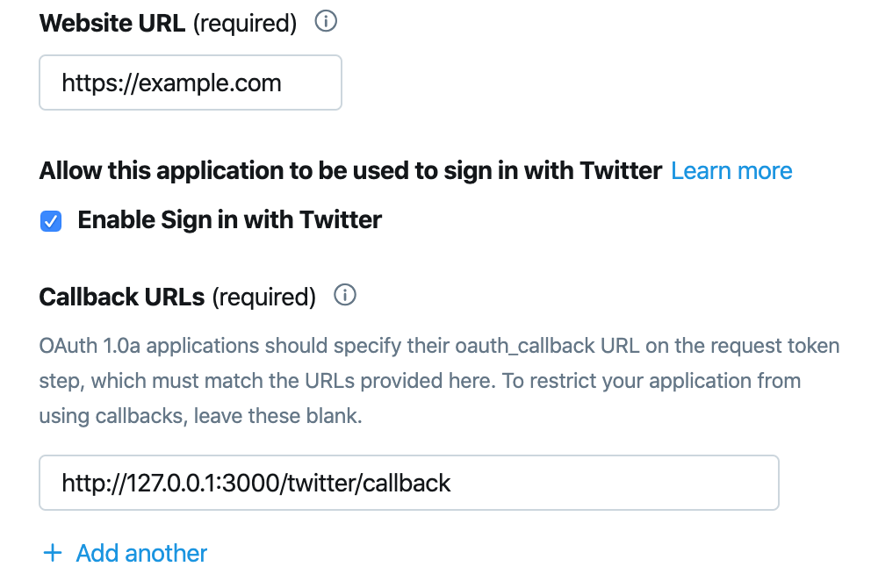This screenshot has width=871, height=588.
Task: Click the "OAuth 1.0a applications" description text
Action: click(158, 346)
